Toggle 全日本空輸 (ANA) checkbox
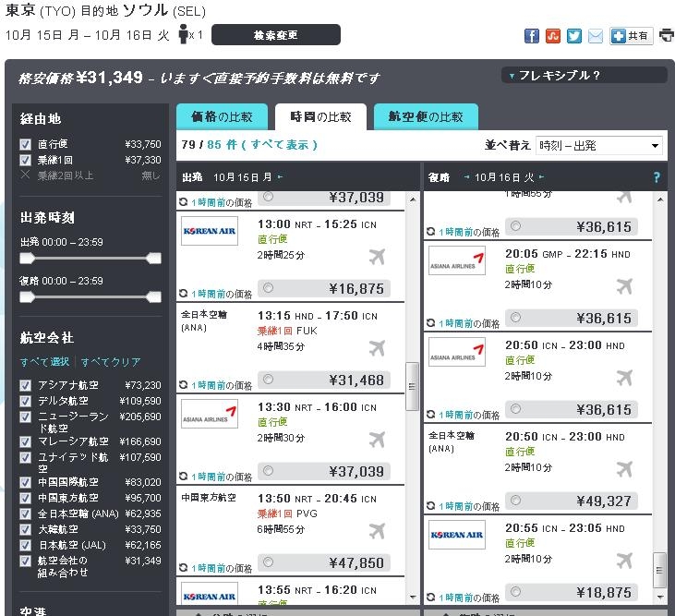 tap(26, 514)
